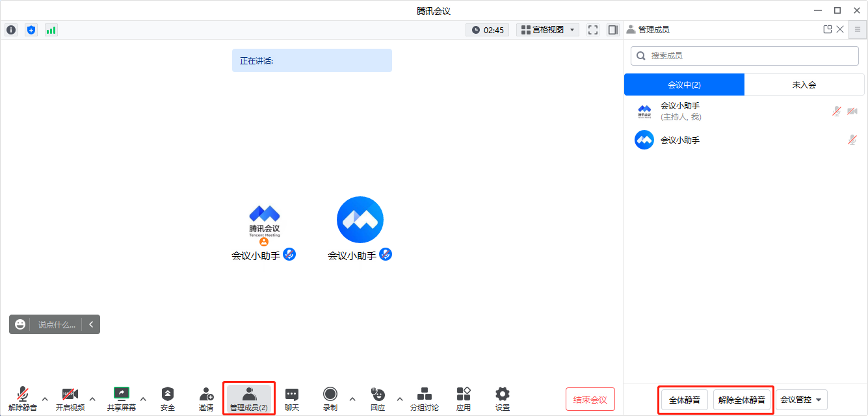Open the 邀请 invite dialog
Screen dimensions: 868x416
click(206, 398)
